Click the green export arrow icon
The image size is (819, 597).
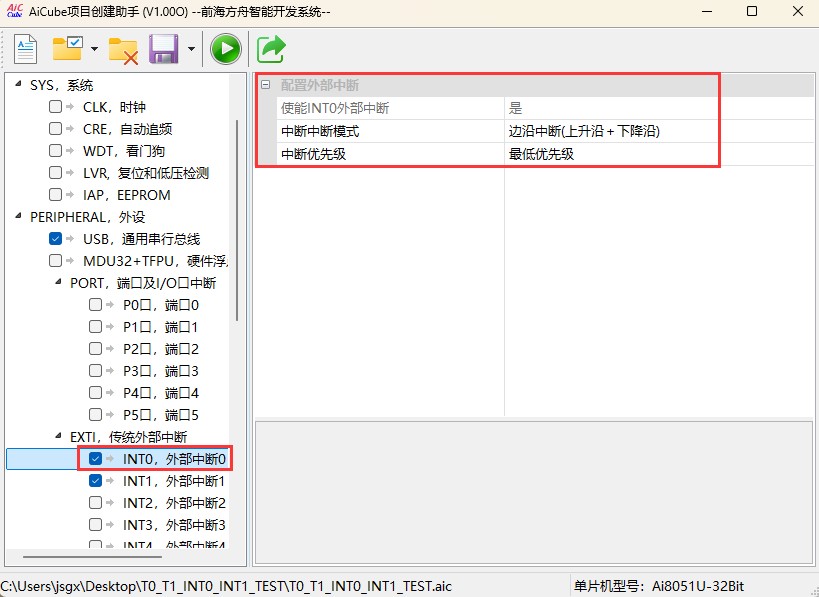(271, 49)
